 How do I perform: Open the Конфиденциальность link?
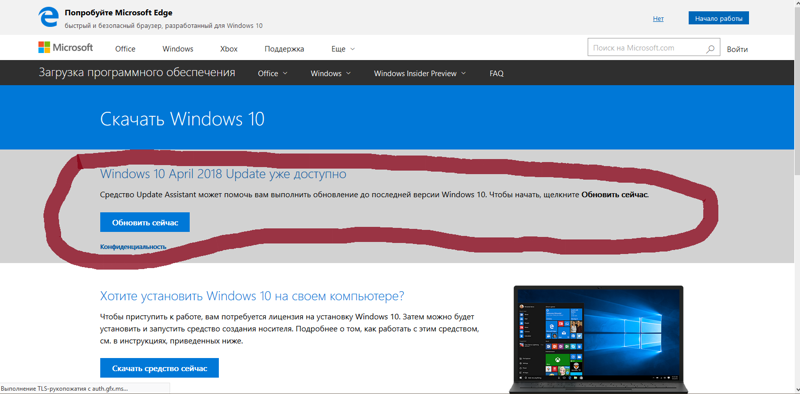tap(133, 247)
